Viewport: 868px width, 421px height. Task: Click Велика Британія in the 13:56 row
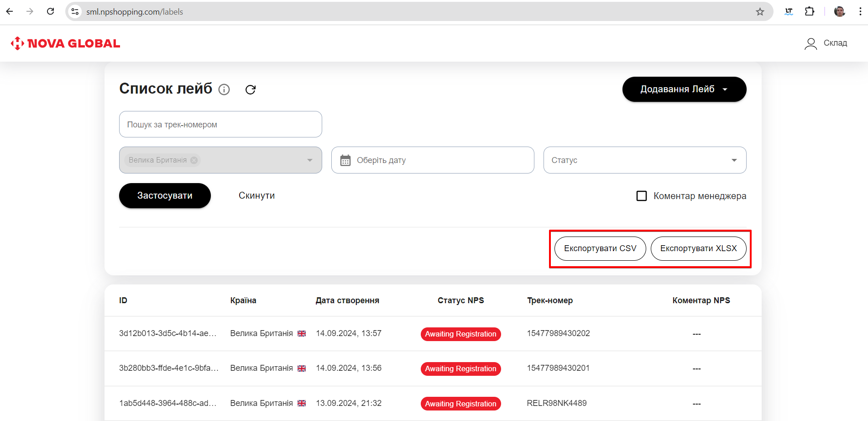point(261,368)
